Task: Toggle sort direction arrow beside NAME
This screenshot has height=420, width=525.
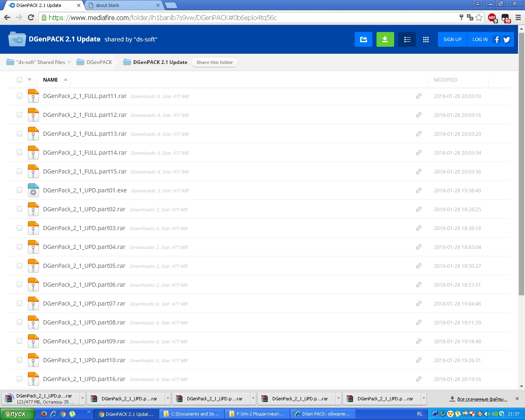Action: coord(66,80)
